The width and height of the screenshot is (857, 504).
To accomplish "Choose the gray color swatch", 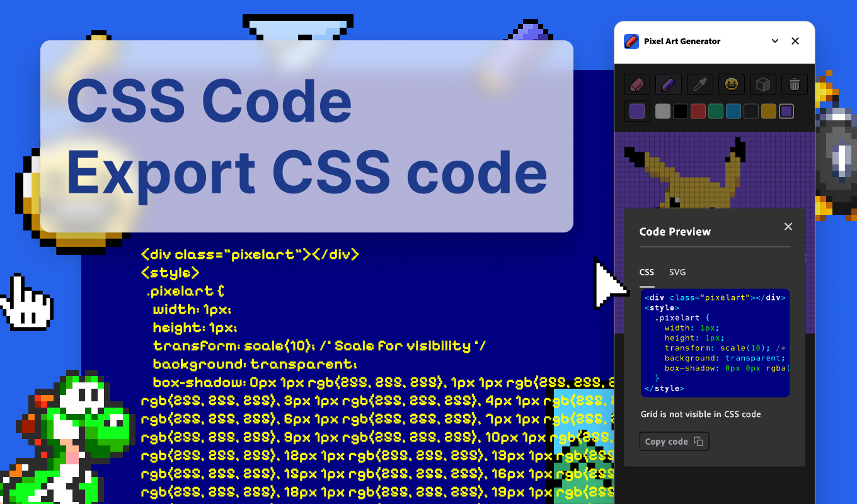I will tap(663, 112).
